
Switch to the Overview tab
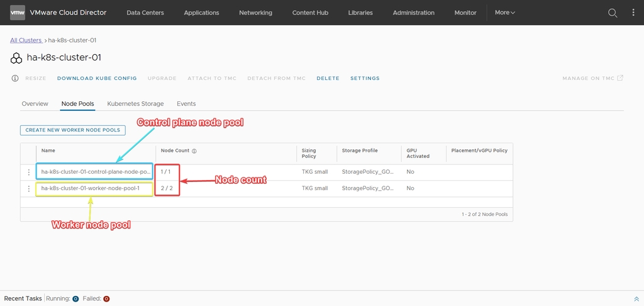tap(35, 104)
